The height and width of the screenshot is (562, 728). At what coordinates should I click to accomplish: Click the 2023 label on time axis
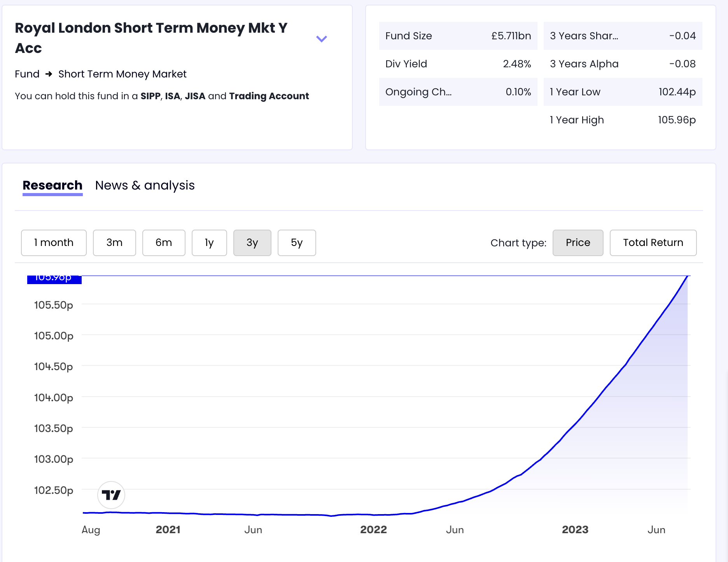(x=575, y=530)
